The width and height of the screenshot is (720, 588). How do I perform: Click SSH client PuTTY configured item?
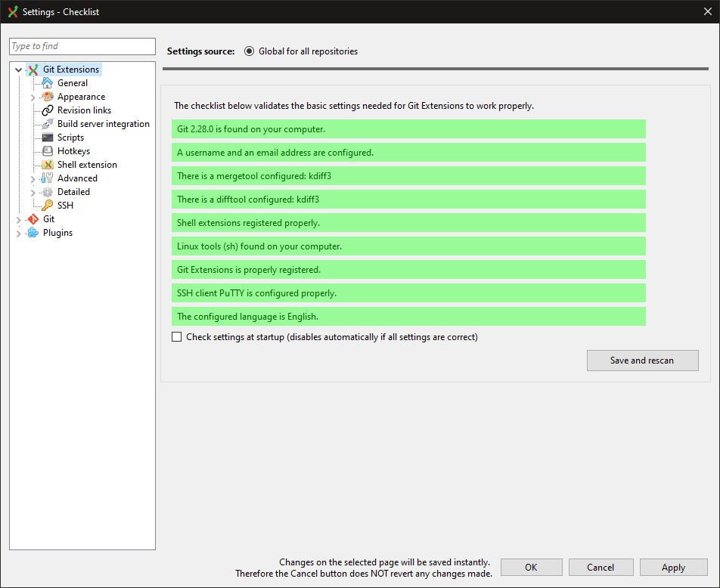[408, 292]
